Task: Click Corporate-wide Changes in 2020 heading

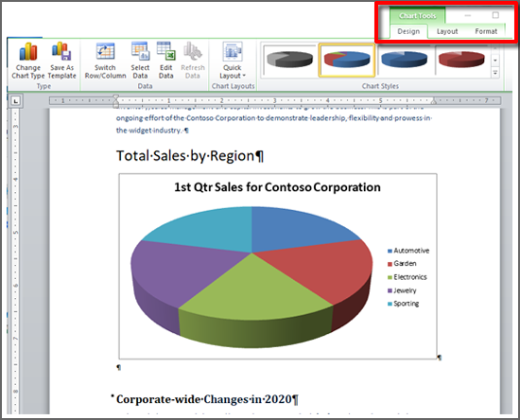Action: (x=207, y=399)
